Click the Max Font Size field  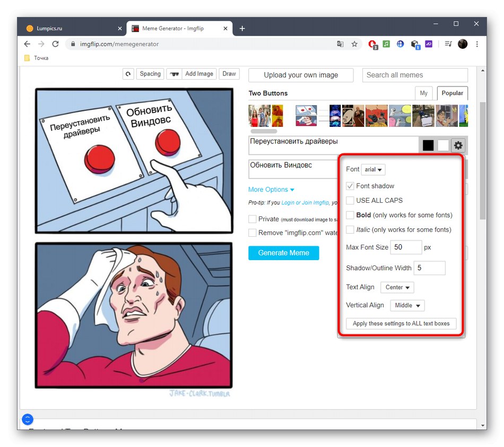pyautogui.click(x=406, y=247)
